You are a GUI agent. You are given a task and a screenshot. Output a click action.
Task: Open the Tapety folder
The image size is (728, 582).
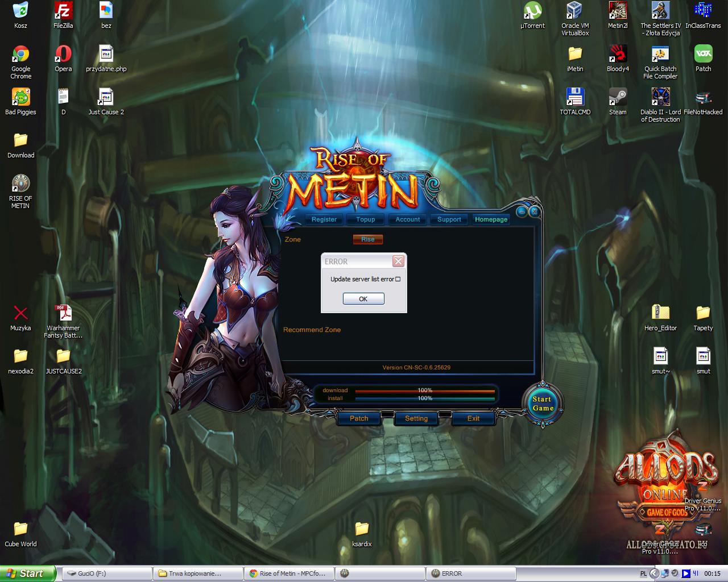[703, 318]
